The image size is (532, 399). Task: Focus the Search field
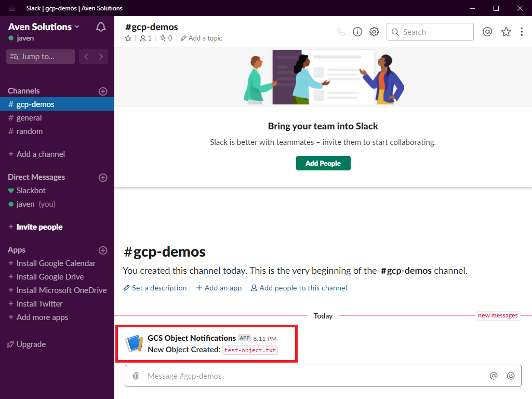pyautogui.click(x=430, y=32)
